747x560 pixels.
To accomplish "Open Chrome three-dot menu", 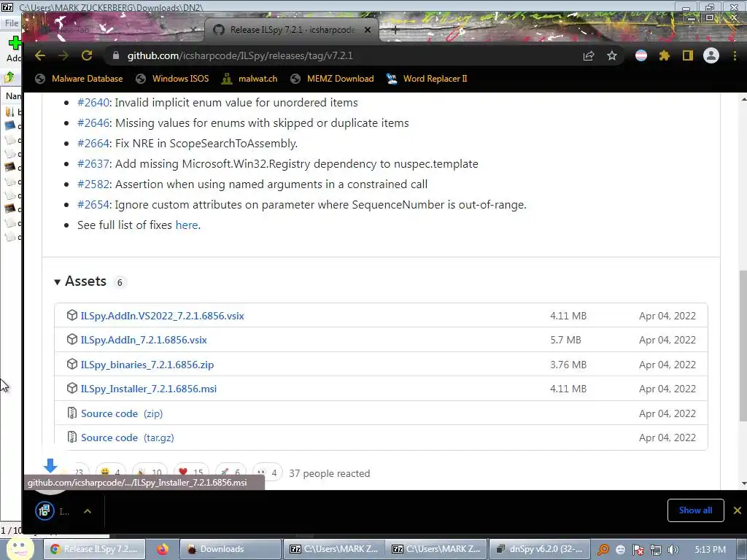I will [735, 55].
